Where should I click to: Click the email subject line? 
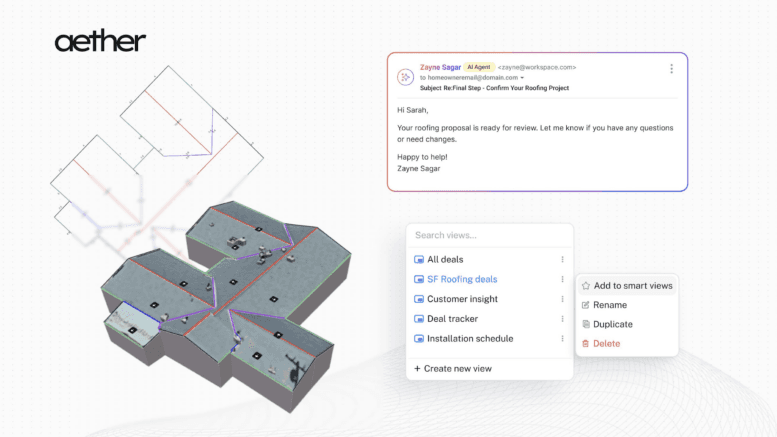point(494,88)
